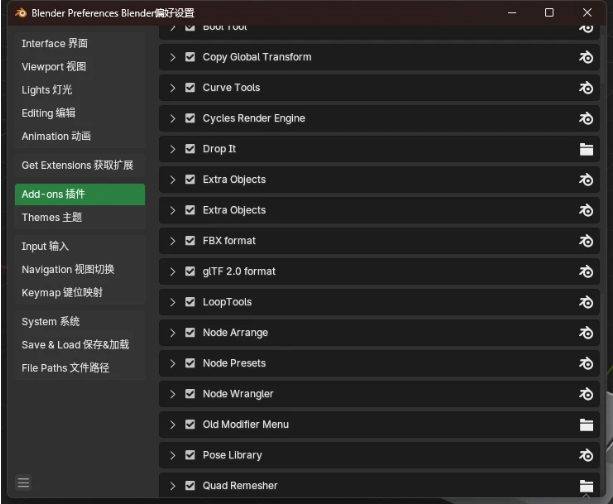The image size is (613, 504).
Task: Switch to the Viewport preferences tab
Action: coord(80,66)
